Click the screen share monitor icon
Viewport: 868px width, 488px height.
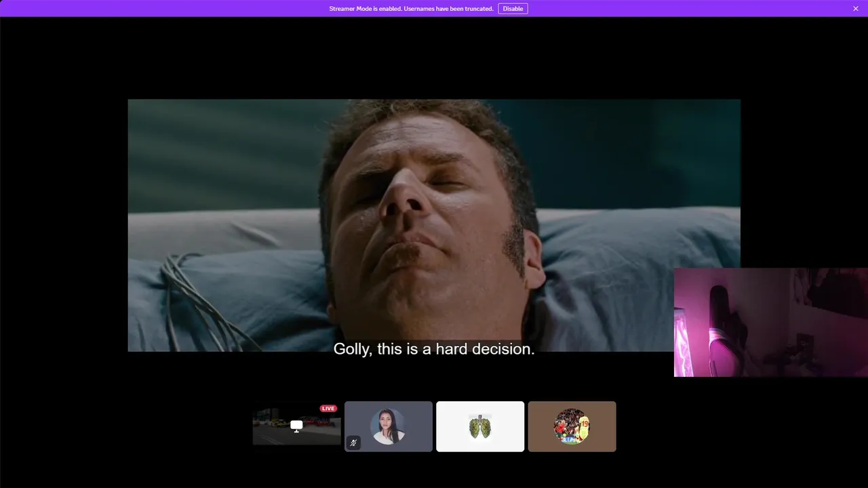[296, 426]
